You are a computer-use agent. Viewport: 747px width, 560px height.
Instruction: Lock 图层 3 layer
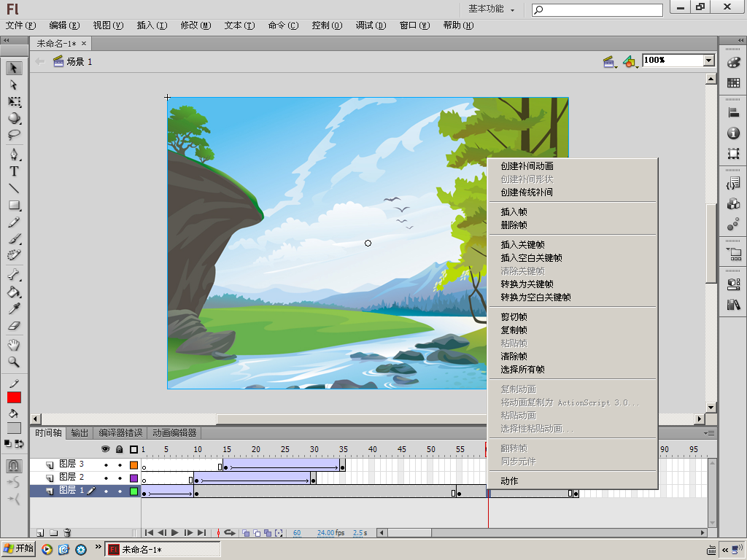coord(120,464)
